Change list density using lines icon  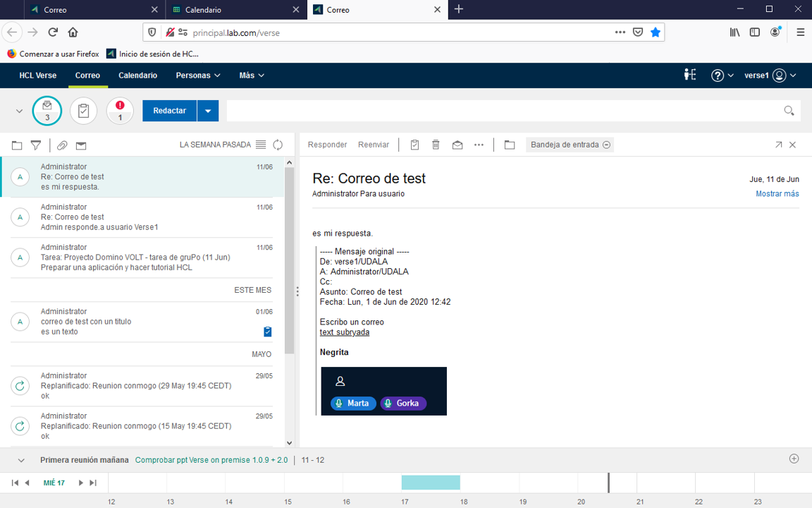[261, 145]
